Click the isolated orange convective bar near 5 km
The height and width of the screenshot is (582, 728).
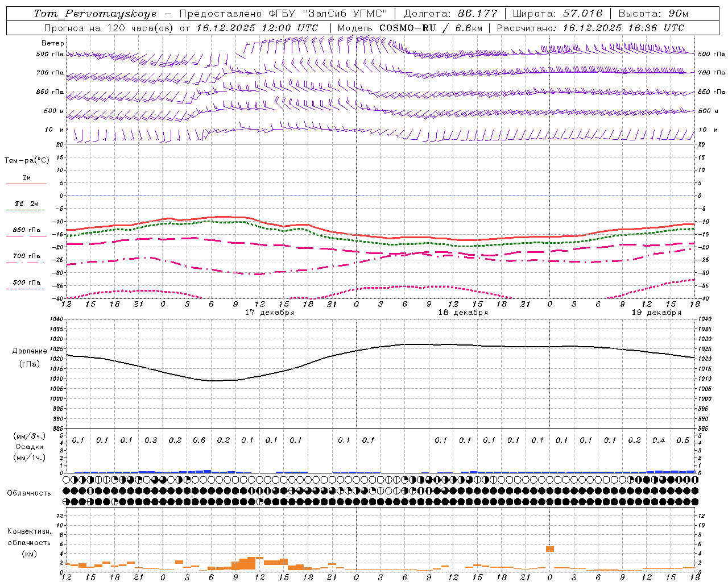[550, 548]
